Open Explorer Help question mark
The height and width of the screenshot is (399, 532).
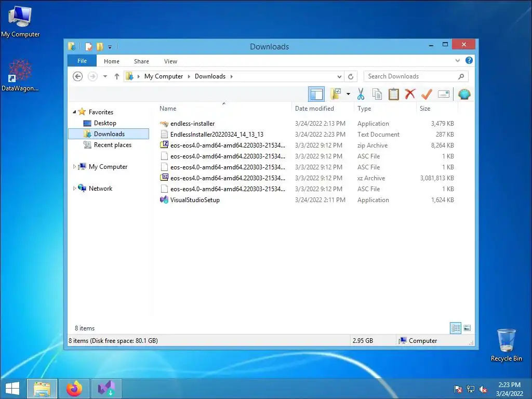tap(469, 60)
